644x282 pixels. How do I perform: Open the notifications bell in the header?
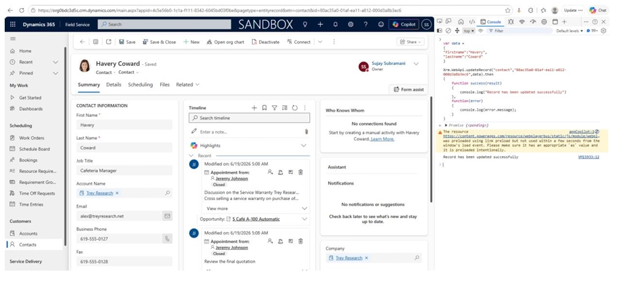tap(335, 24)
